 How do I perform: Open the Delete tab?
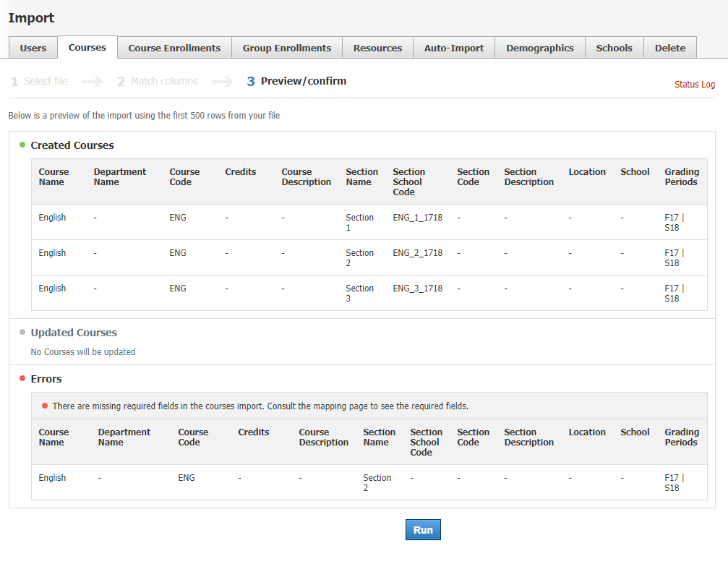(669, 48)
